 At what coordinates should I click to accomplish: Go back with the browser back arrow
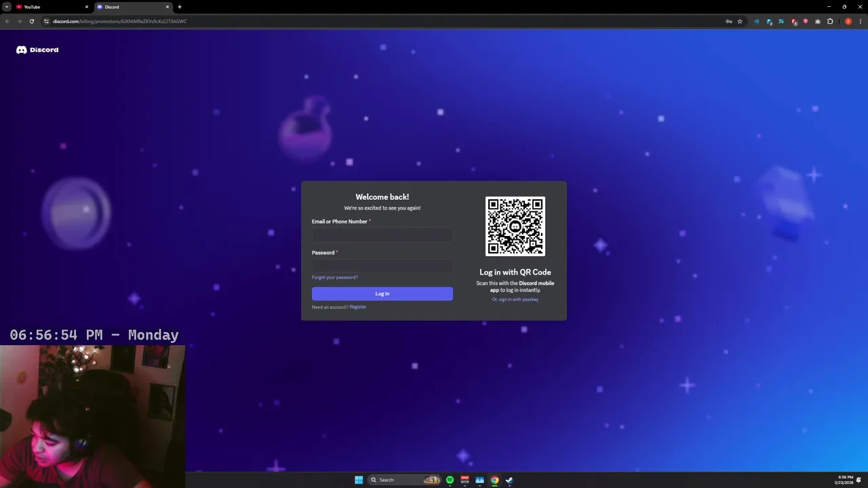pyautogui.click(x=7, y=21)
